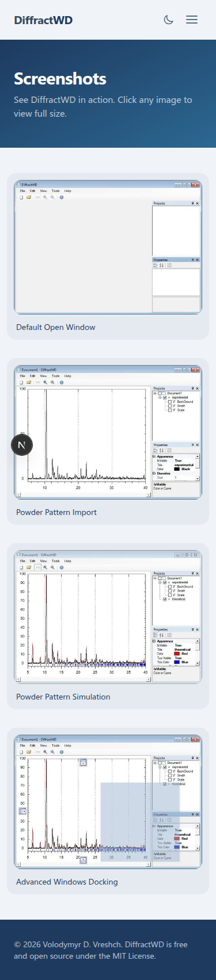Open the round N dev tools badge
The height and width of the screenshot is (980, 216).
point(22,445)
